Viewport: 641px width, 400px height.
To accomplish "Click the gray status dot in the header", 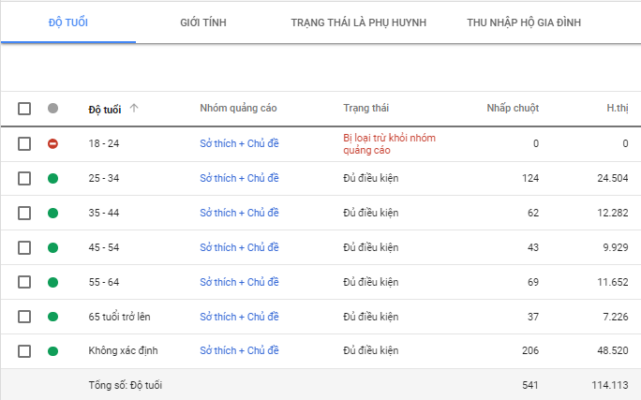I will point(53,108).
